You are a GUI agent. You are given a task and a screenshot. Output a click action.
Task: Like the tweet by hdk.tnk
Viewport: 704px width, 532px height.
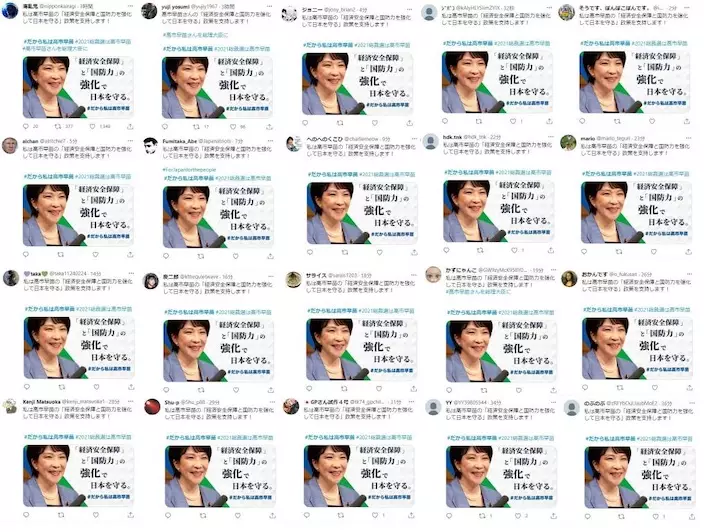tap(515, 251)
